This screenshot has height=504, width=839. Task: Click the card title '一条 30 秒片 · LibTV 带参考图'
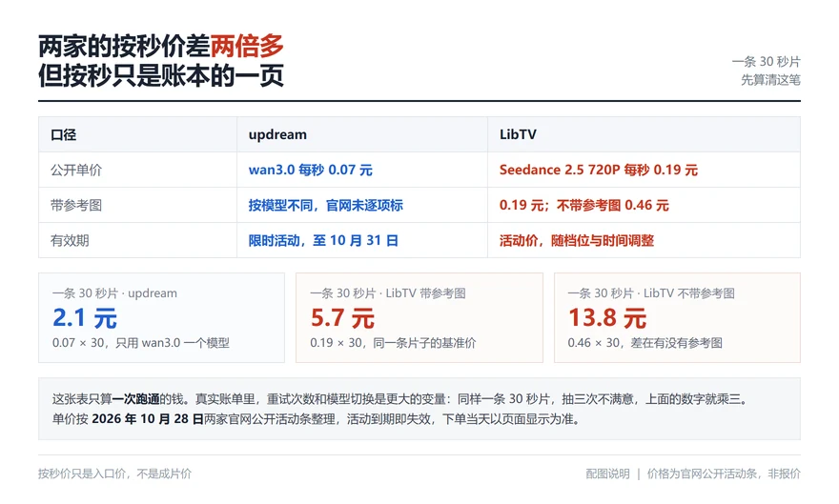(388, 292)
